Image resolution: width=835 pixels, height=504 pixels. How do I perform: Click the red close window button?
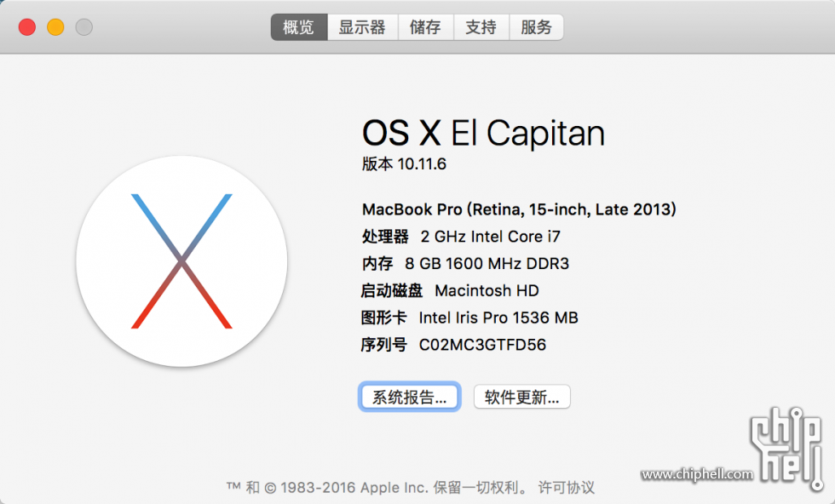click(x=27, y=27)
